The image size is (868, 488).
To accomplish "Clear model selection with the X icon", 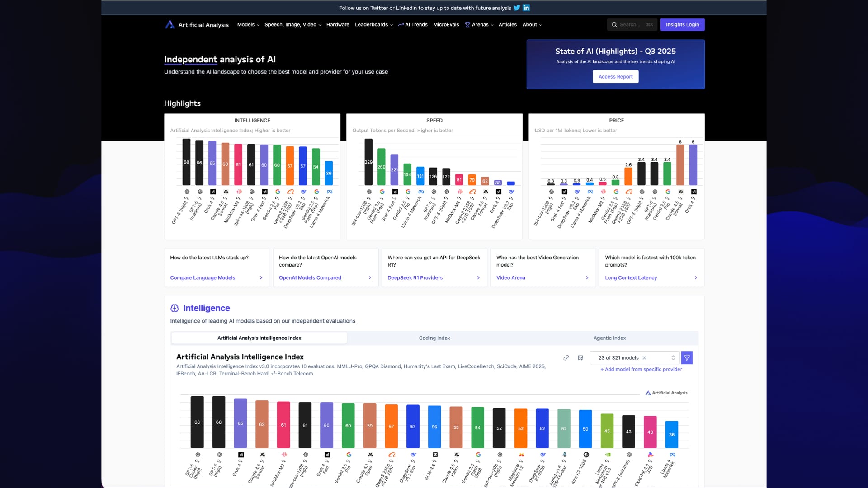I will (644, 358).
